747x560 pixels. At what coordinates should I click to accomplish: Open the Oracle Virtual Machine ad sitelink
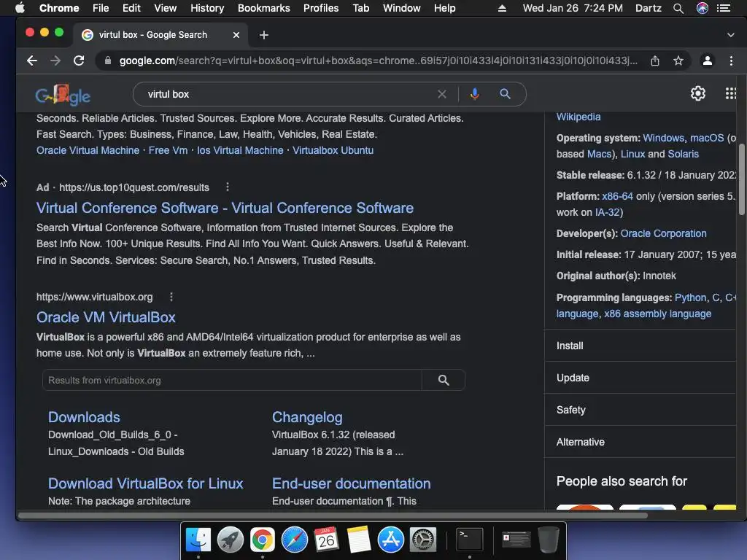click(x=88, y=150)
